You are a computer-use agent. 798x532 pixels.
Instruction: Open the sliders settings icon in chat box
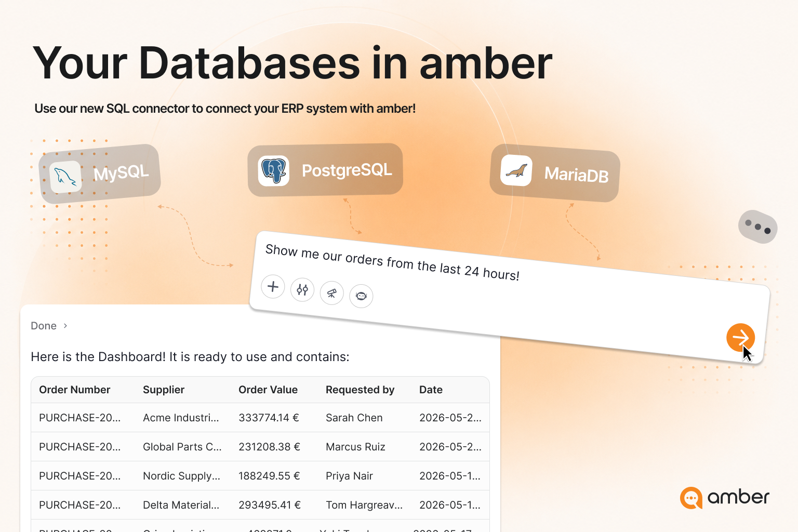click(x=302, y=289)
